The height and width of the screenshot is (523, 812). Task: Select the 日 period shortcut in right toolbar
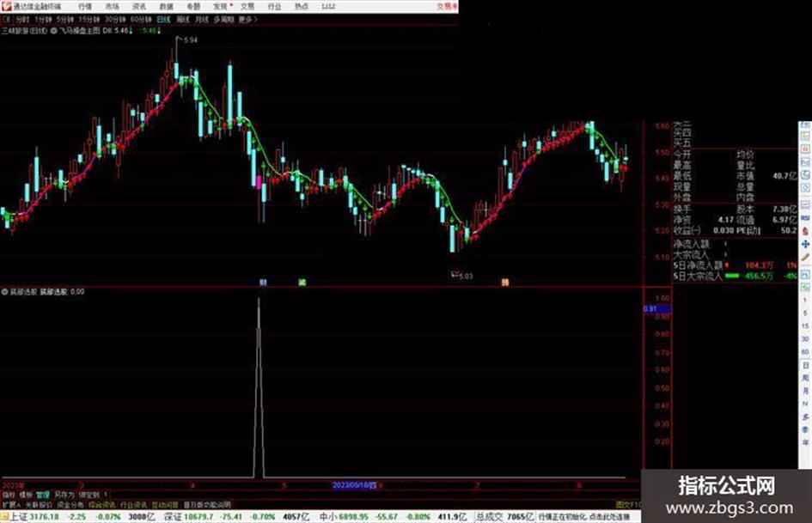click(805, 365)
